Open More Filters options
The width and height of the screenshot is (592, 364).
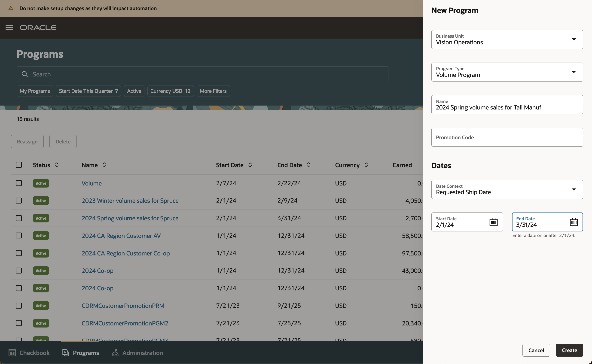pos(213,91)
